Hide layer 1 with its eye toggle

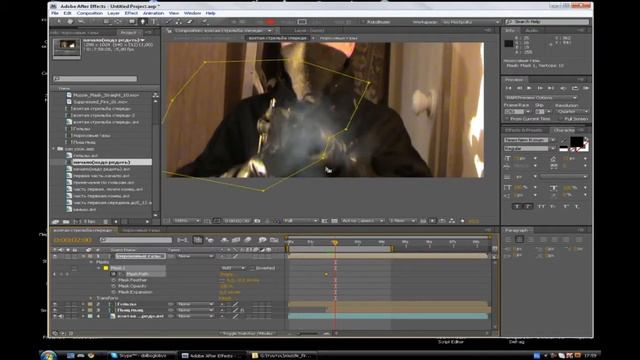(55, 256)
